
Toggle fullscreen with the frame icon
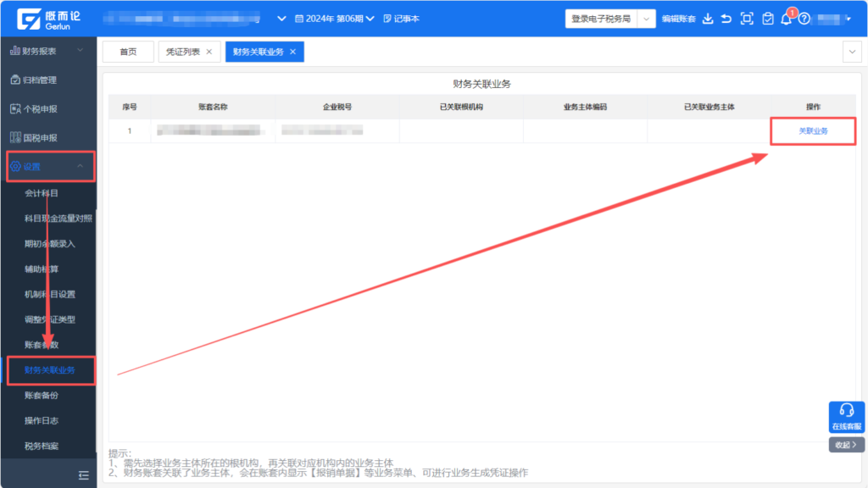coord(747,19)
